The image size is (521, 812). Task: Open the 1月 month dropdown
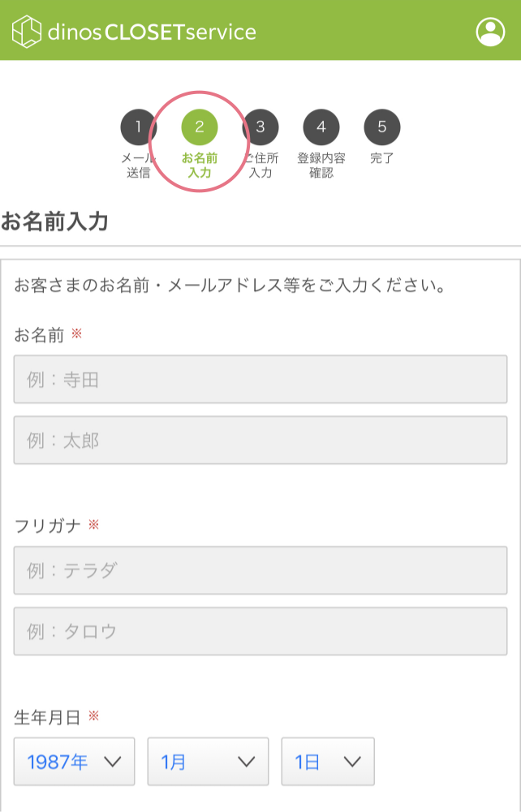point(208,761)
